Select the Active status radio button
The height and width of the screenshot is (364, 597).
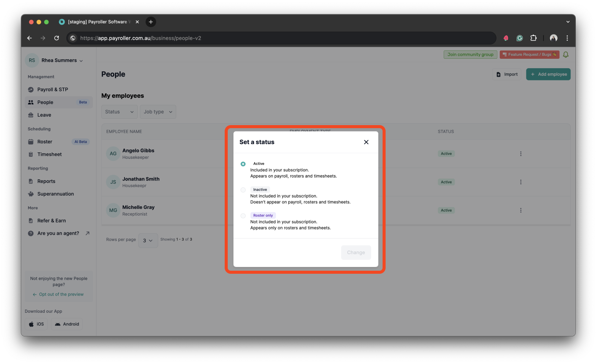tap(243, 164)
